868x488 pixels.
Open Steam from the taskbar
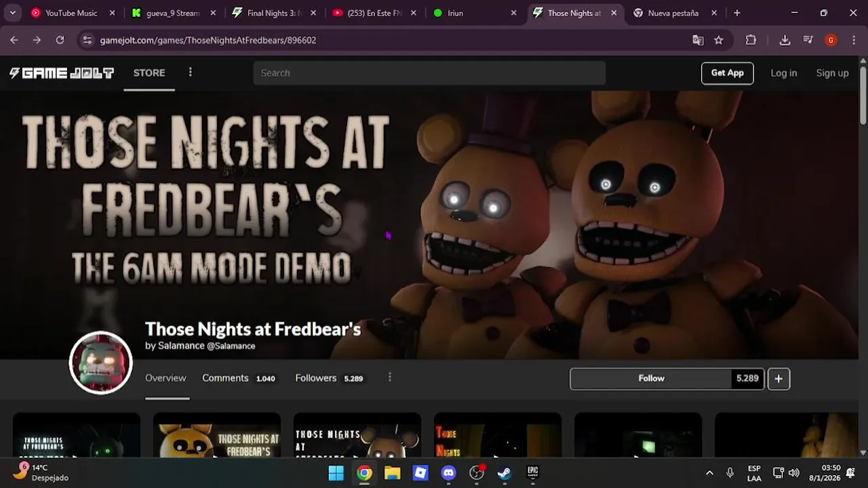(x=505, y=472)
